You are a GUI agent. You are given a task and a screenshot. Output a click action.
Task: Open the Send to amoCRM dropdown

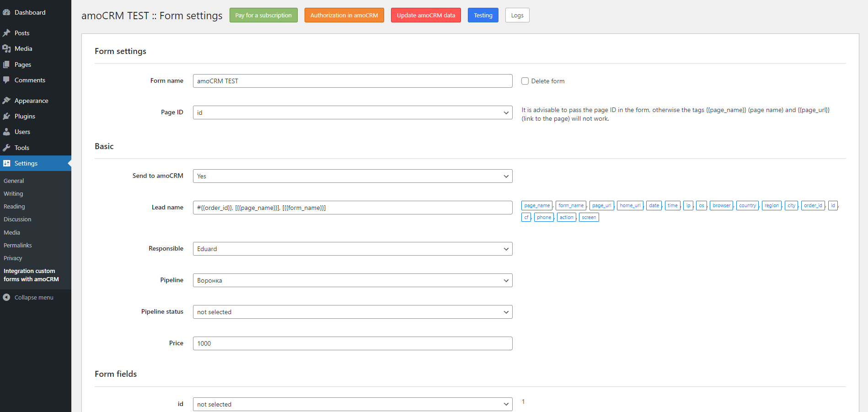tap(353, 176)
